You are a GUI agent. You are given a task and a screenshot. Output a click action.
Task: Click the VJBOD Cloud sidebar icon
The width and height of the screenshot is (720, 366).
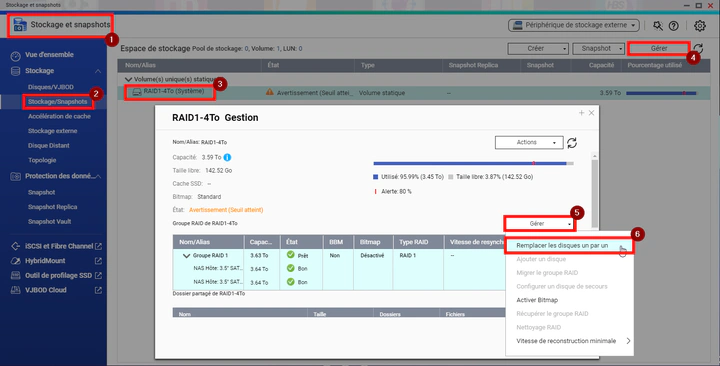click(x=16, y=290)
